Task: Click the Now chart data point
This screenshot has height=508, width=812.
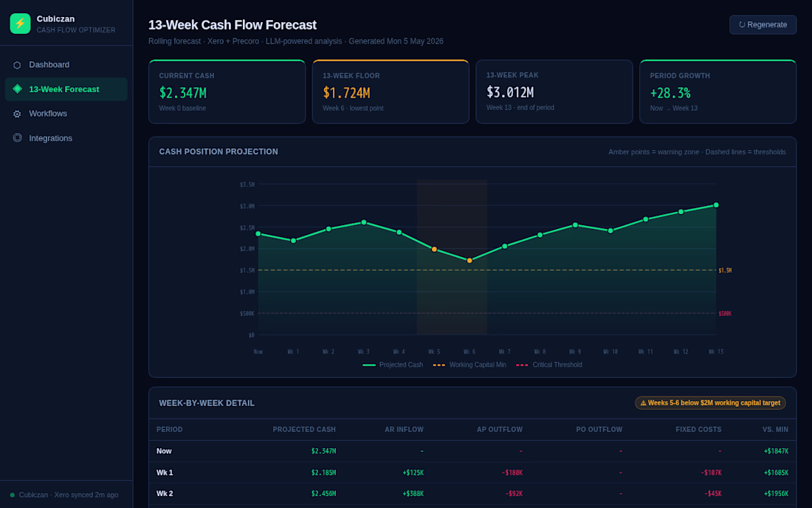Action: (x=258, y=234)
